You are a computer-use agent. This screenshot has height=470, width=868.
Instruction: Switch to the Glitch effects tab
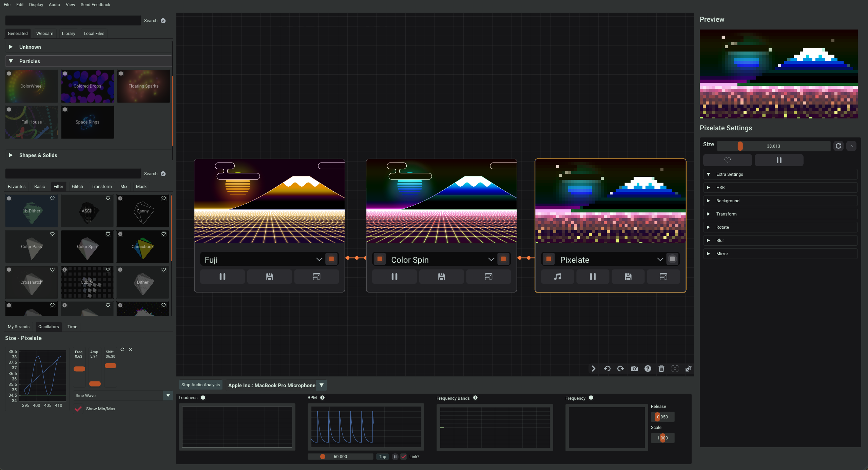pos(77,186)
